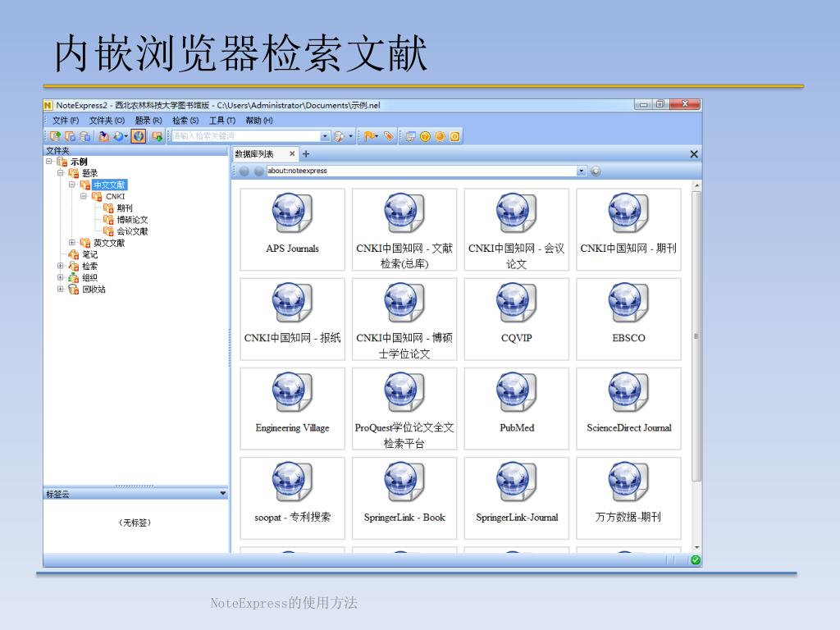The height and width of the screenshot is (630, 840).
Task: Click the tag label toolbar icon
Action: point(388,137)
